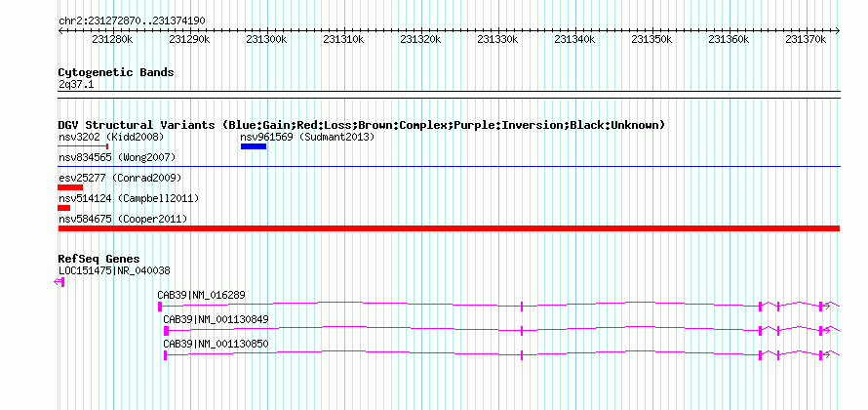Select the nsv3202 thin red loss bar
This screenshot has height=410, width=868.
pyautogui.click(x=83, y=146)
